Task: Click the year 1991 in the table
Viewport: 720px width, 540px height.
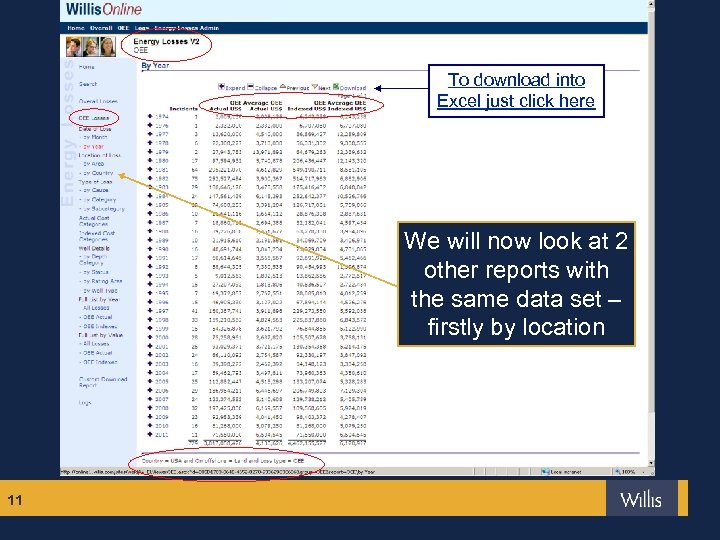Action: 162,258
